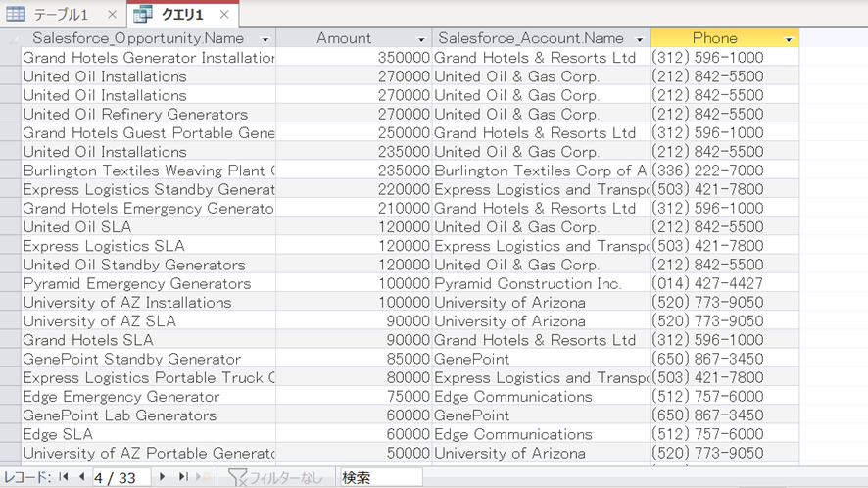This screenshot has width=868, height=488.
Task: Click the current record number field 4 / 33
Action: (121, 477)
